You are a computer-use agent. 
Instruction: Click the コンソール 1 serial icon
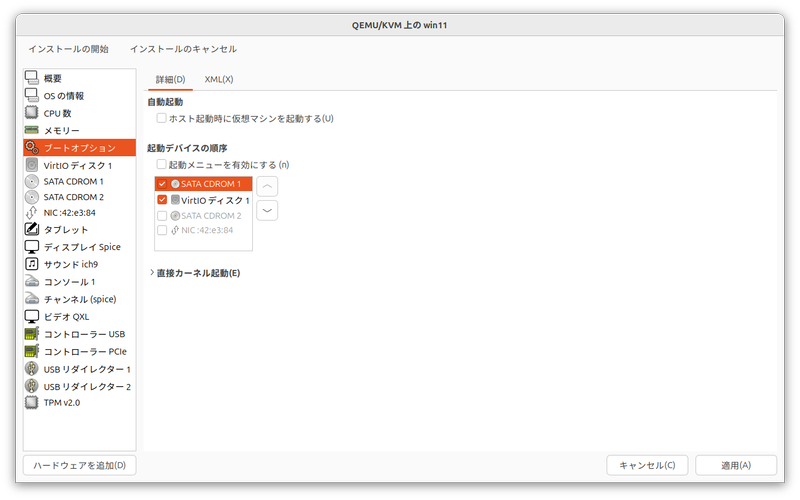(x=32, y=281)
